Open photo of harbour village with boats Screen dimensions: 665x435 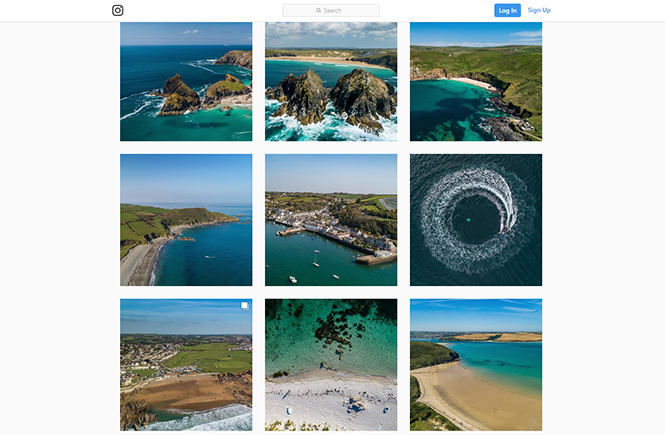(x=331, y=220)
